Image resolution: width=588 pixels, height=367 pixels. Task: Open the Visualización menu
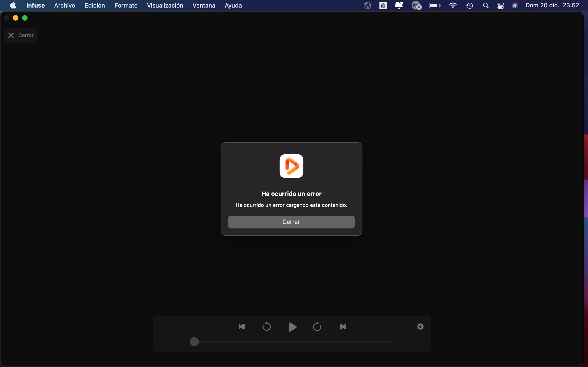[165, 5]
